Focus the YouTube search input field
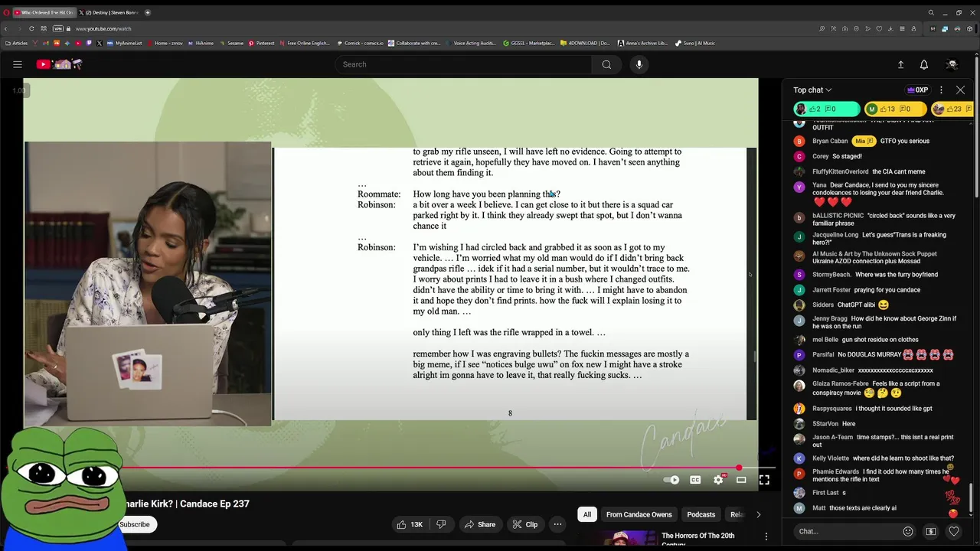 pyautogui.click(x=463, y=64)
